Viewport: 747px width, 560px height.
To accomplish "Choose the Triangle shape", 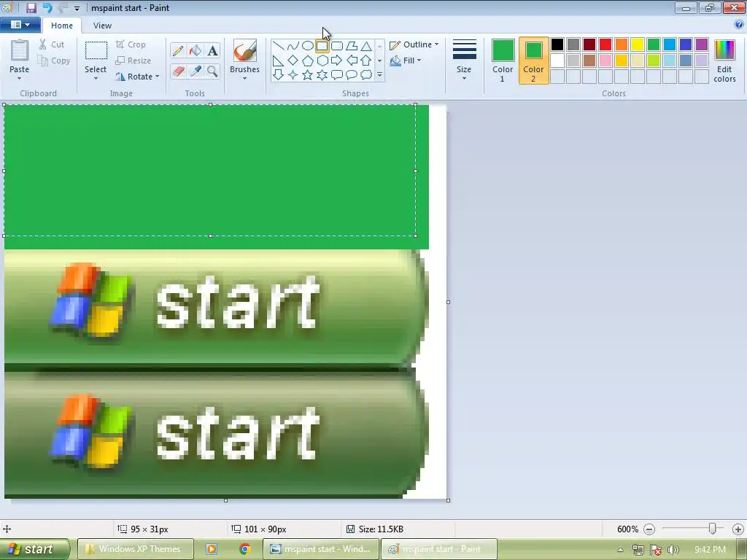I will tap(366, 46).
